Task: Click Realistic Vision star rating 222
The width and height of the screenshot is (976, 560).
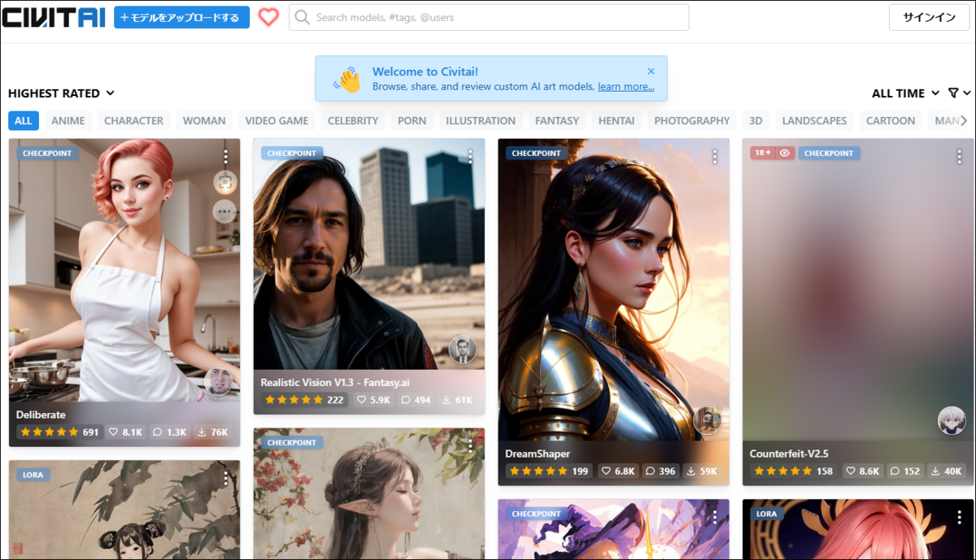Action: 304,400
